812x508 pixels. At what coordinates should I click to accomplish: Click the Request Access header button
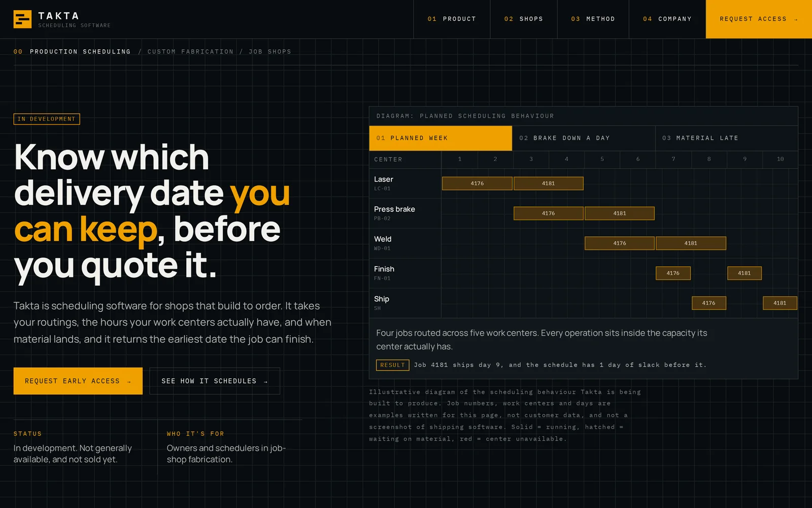759,19
